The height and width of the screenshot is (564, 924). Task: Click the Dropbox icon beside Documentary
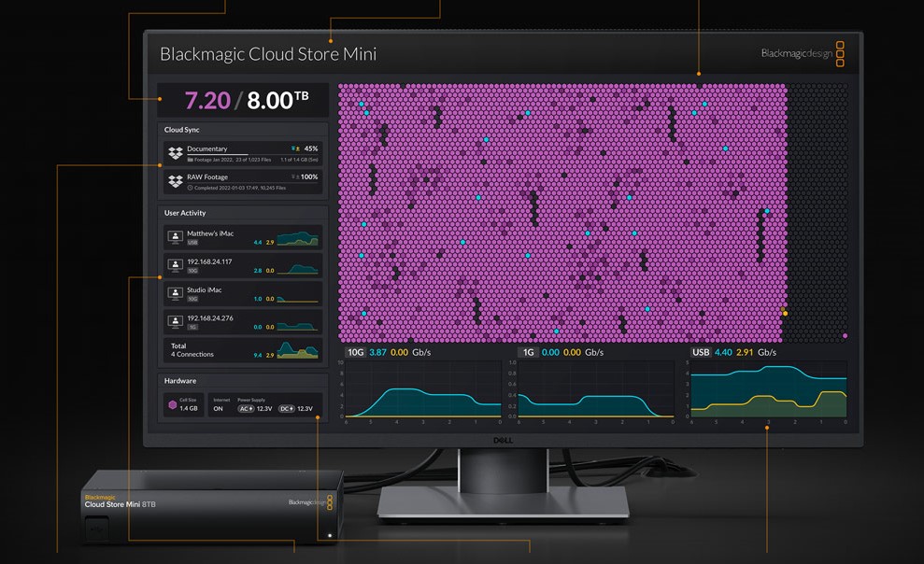175,153
